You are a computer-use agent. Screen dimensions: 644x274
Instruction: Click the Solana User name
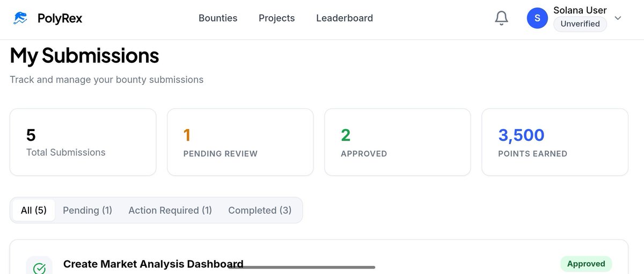coord(580,10)
